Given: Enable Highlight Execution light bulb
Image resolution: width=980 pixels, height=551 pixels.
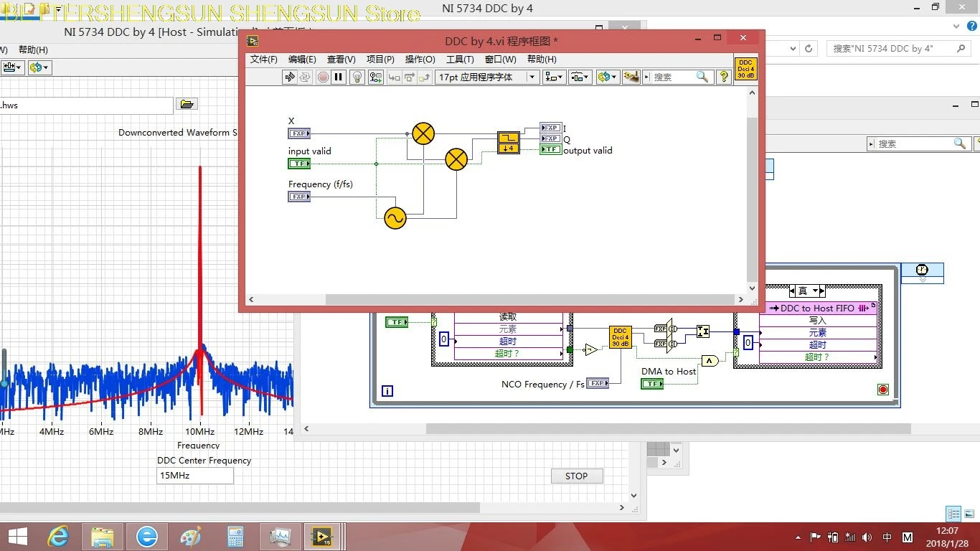Looking at the screenshot, I should click(357, 77).
